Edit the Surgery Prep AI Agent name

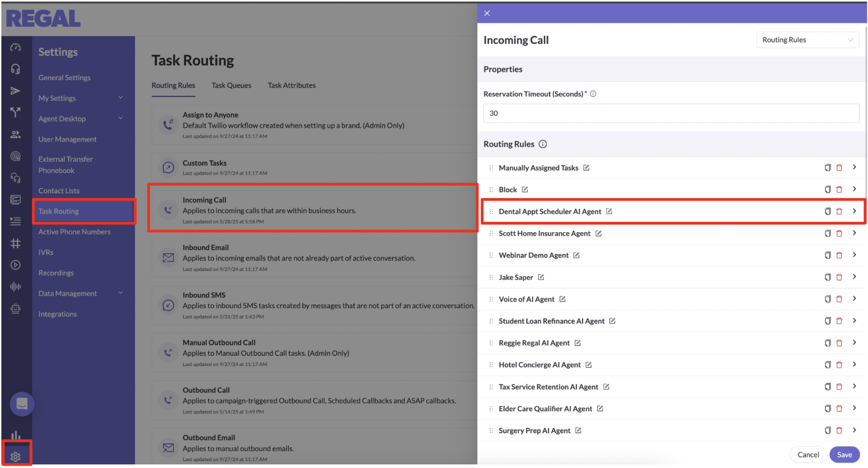[578, 431]
